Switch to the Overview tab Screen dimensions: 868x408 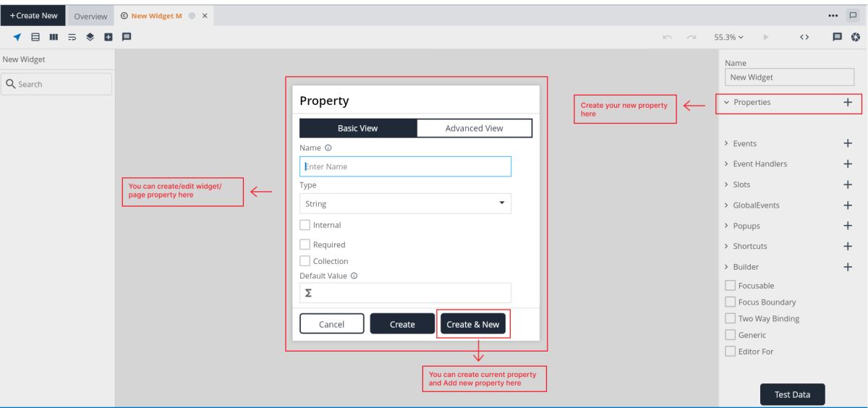click(90, 16)
